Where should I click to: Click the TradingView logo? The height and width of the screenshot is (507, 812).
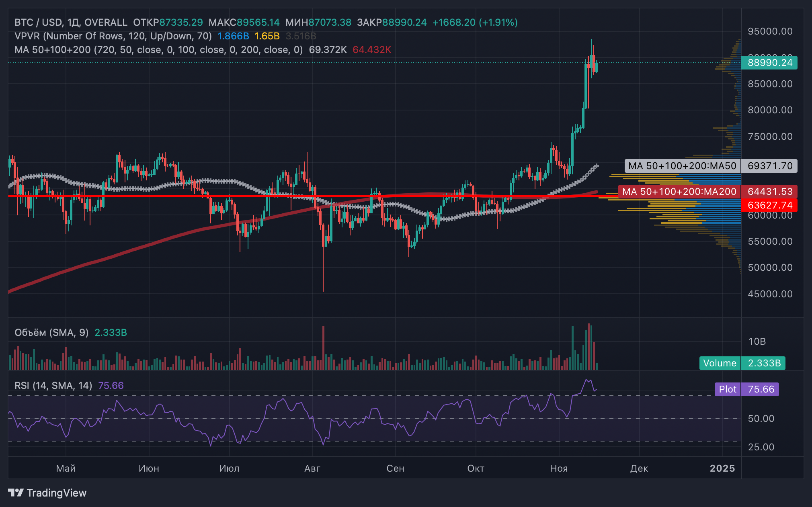(x=47, y=493)
